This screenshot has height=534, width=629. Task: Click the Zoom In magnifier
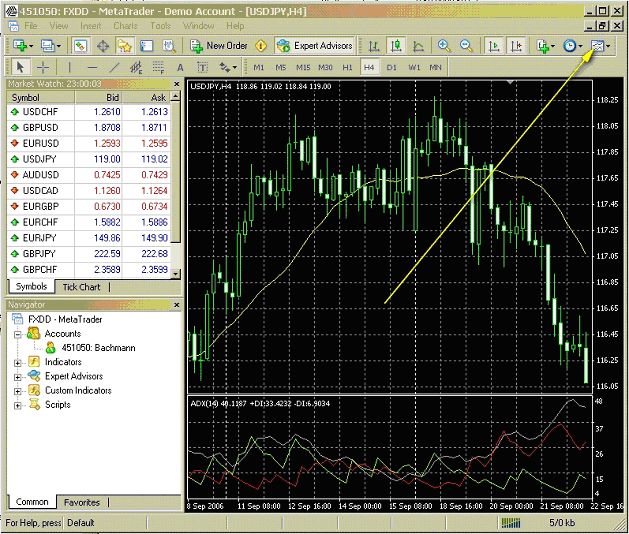coord(444,46)
